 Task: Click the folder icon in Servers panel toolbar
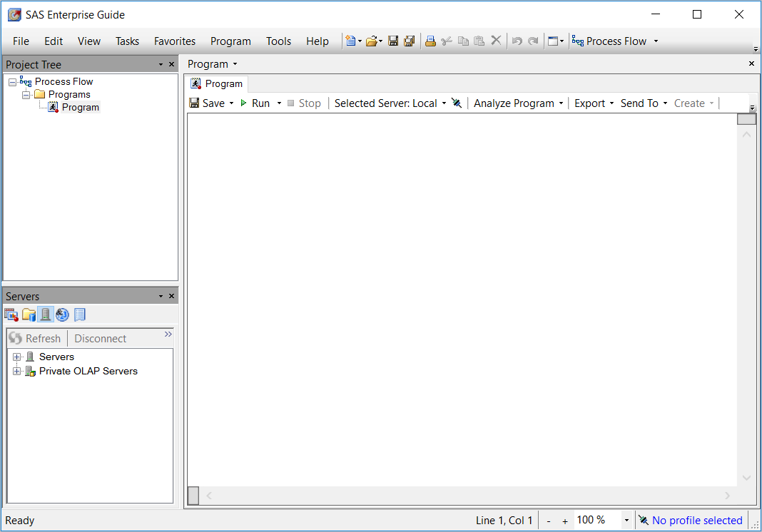[x=29, y=314]
